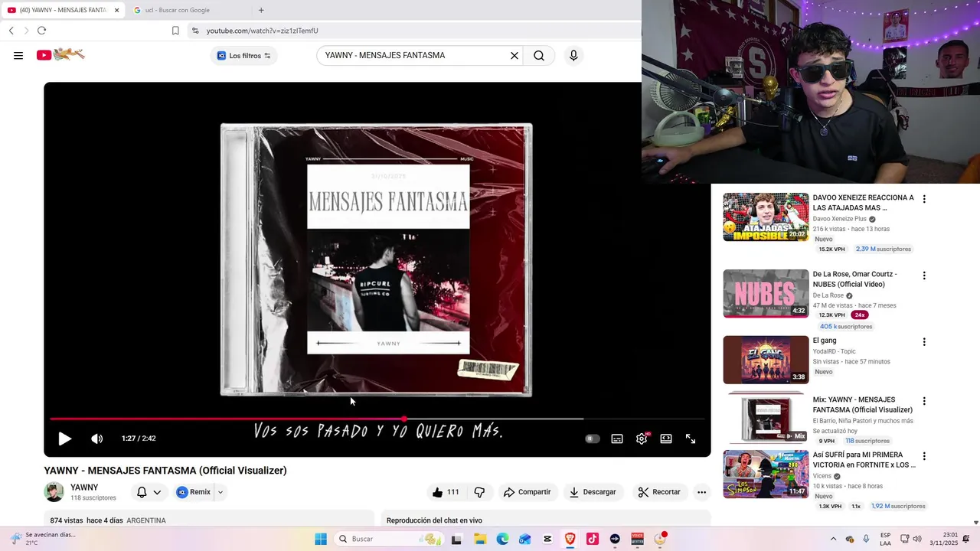980x551 pixels.
Task: Play the video
Action: coord(65,439)
